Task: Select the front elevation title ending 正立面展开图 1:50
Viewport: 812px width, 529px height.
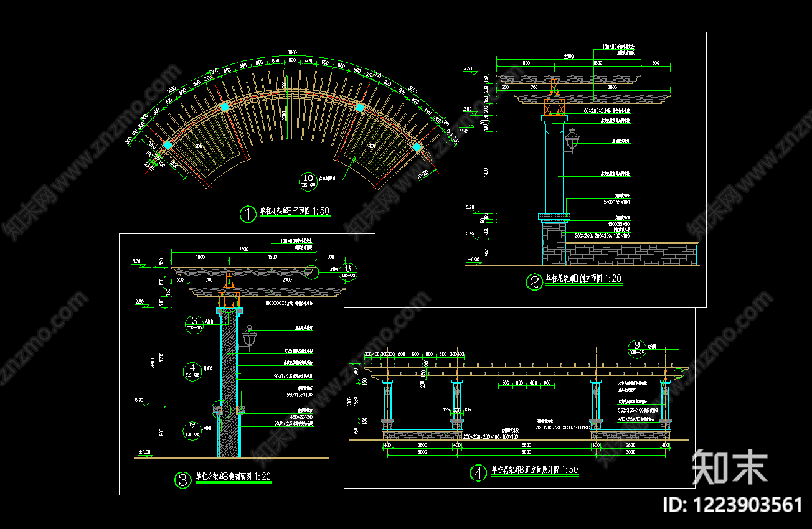Action: (535, 470)
